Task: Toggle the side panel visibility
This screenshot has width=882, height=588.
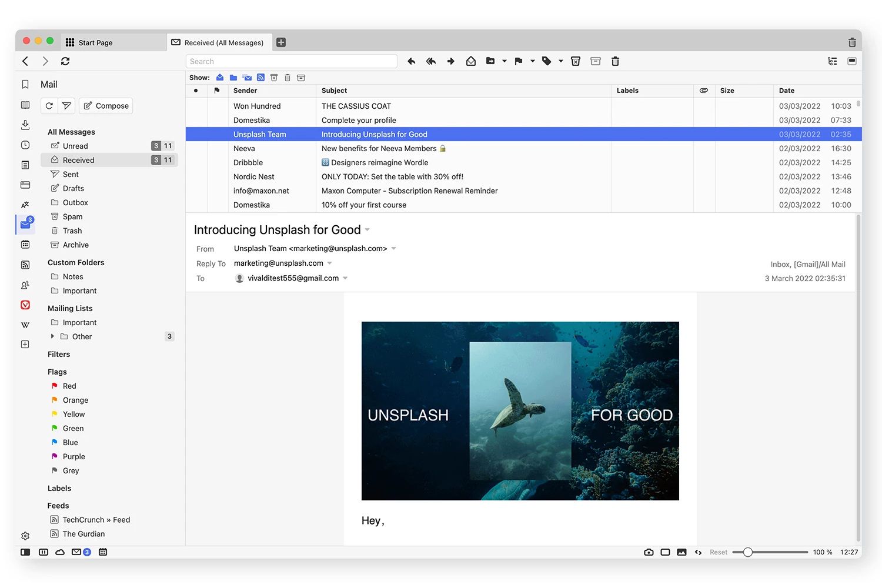Action: tap(25, 552)
